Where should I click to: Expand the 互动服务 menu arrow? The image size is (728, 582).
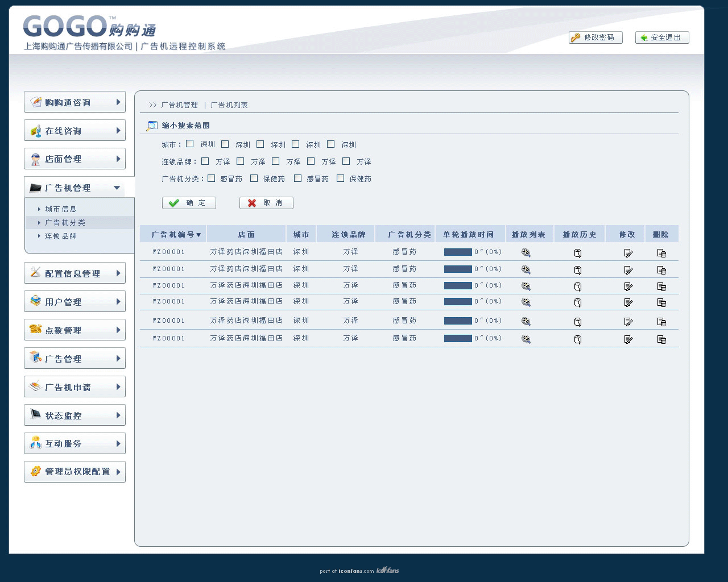coord(118,443)
